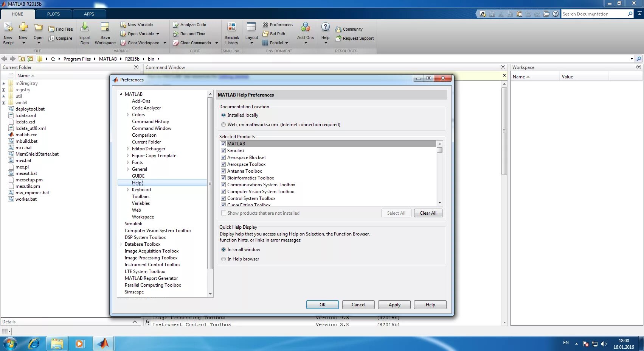Expand the Colors preferences node
Viewport: 644px width, 351px height.
coord(128,114)
